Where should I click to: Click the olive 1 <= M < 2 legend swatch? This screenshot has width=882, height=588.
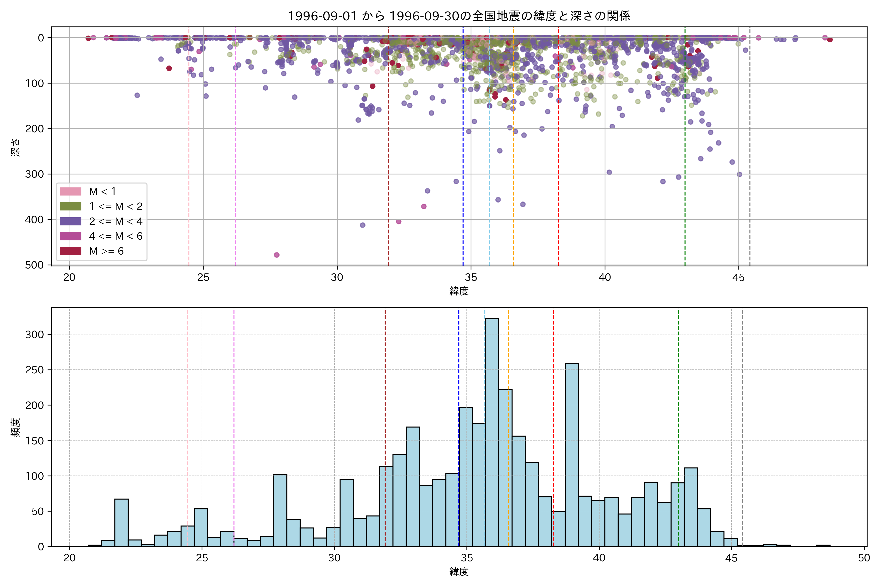click(x=71, y=206)
